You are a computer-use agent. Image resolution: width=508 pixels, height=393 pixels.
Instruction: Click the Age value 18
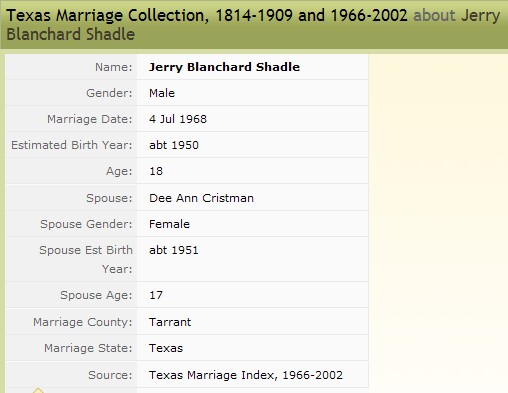(156, 171)
